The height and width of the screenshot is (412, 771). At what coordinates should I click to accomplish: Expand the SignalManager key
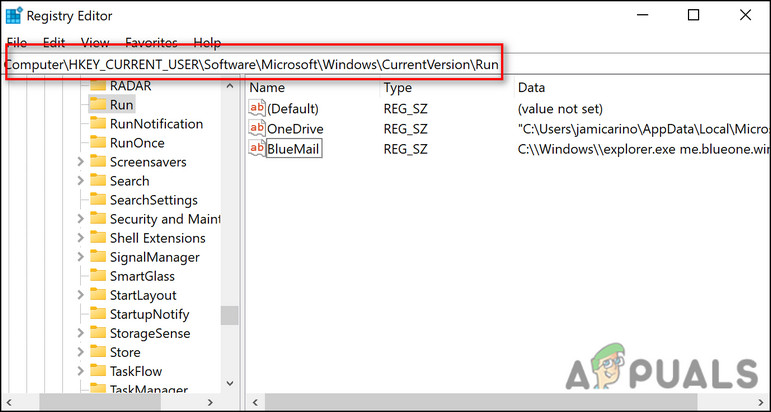[x=81, y=257]
